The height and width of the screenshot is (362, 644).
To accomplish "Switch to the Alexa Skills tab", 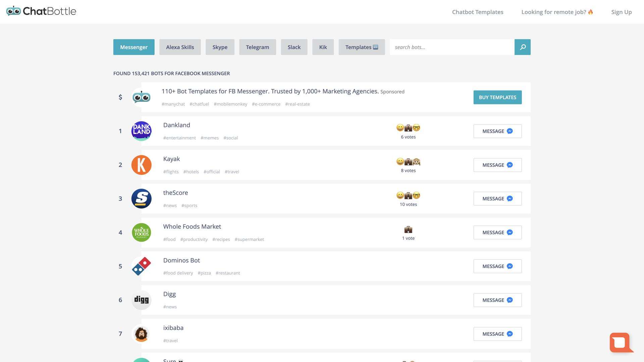I will (180, 47).
